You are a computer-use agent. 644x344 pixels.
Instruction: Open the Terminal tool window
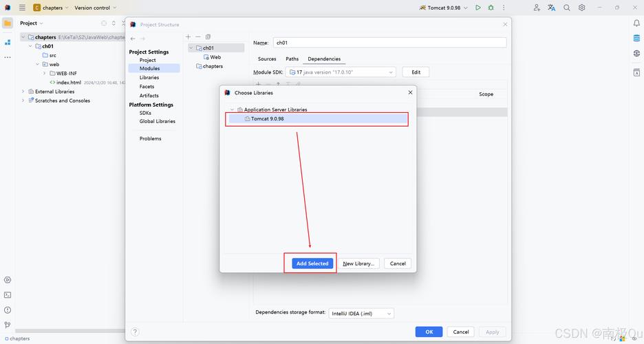(x=8, y=294)
